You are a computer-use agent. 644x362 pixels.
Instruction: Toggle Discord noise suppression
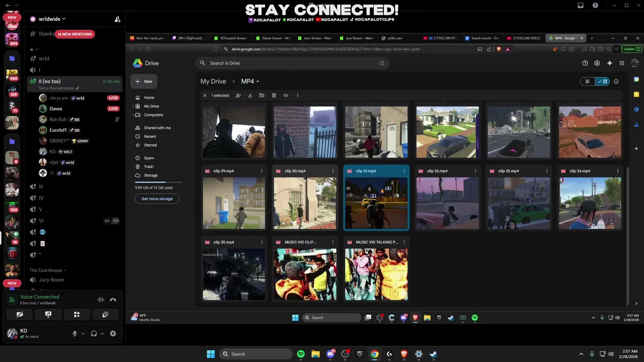pyautogui.click(x=101, y=300)
